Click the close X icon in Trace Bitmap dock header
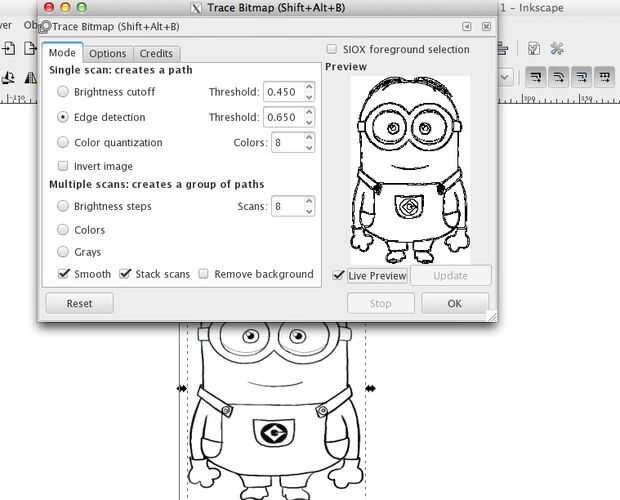620x500 pixels. [486, 26]
